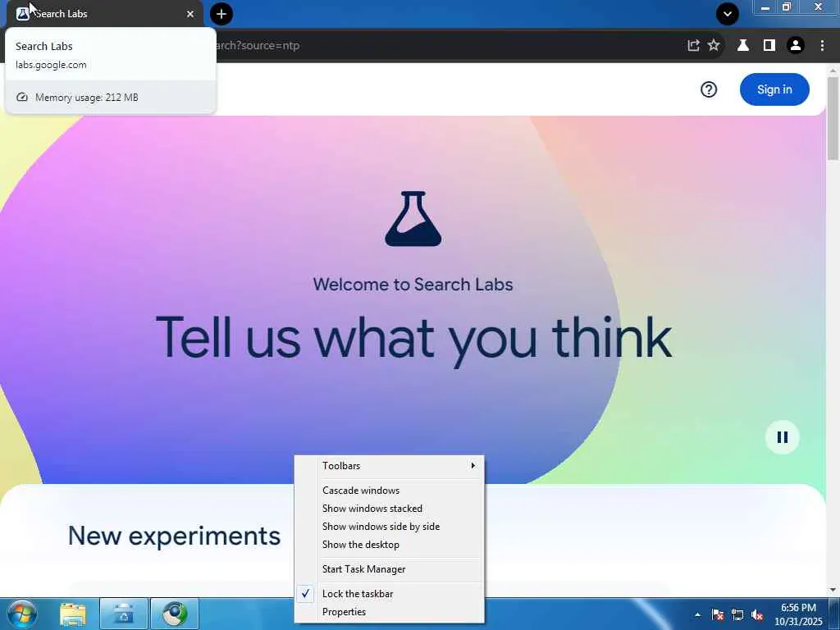Choose Show windows side by side
840x630 pixels.
point(390,527)
